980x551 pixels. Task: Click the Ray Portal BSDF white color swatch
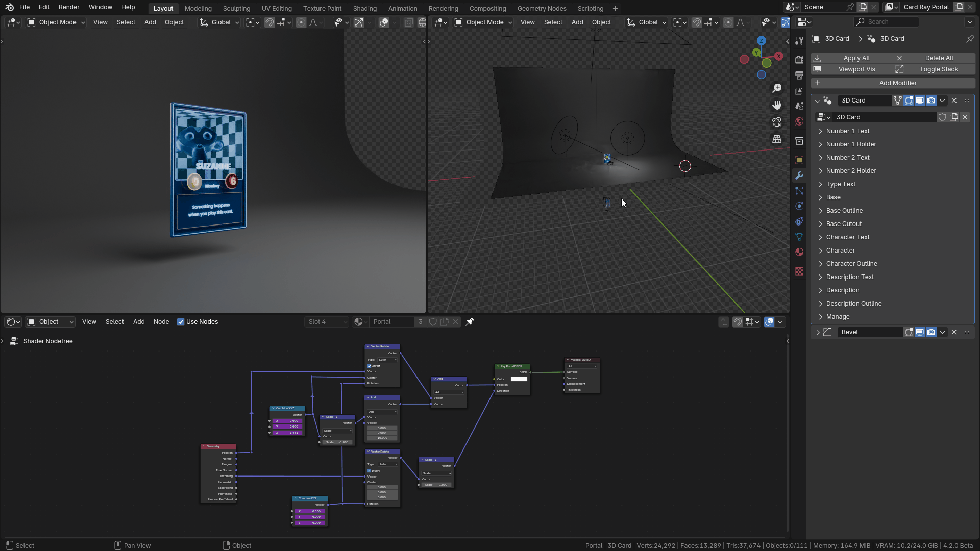coord(519,379)
